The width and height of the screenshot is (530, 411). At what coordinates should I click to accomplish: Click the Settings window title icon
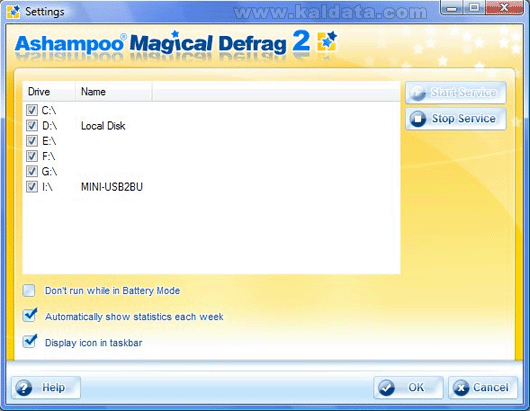(14, 11)
